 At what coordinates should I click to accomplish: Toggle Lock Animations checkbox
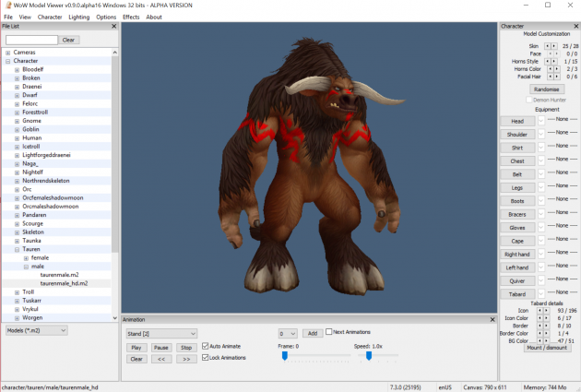(x=206, y=357)
